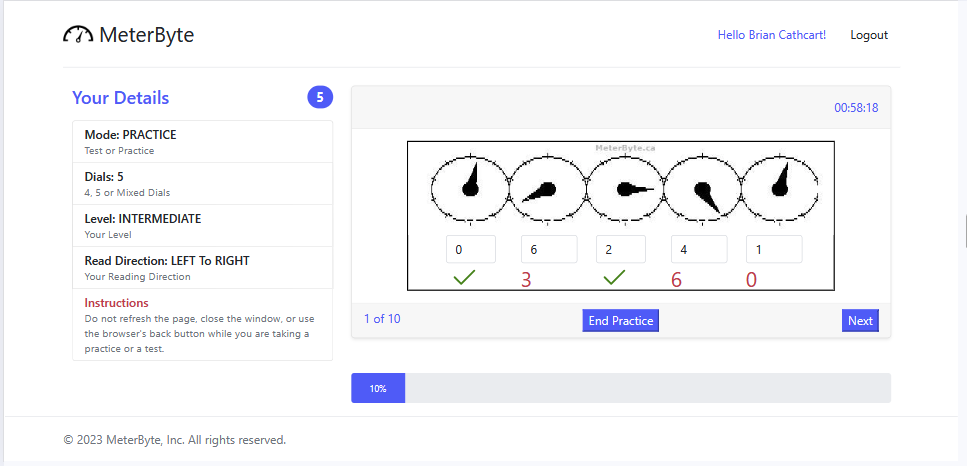The width and height of the screenshot is (967, 466).
Task: Click the Logout link
Action: pyautogui.click(x=869, y=35)
